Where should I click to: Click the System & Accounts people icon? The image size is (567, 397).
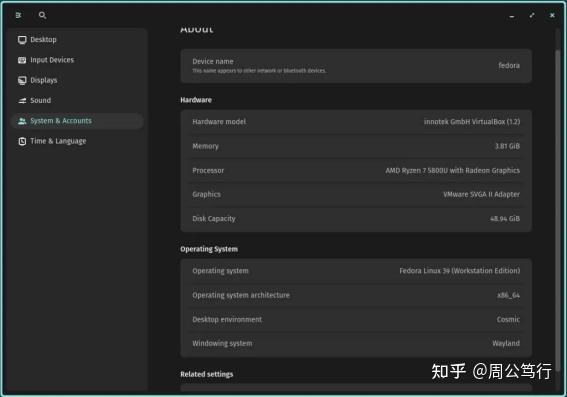(x=22, y=121)
